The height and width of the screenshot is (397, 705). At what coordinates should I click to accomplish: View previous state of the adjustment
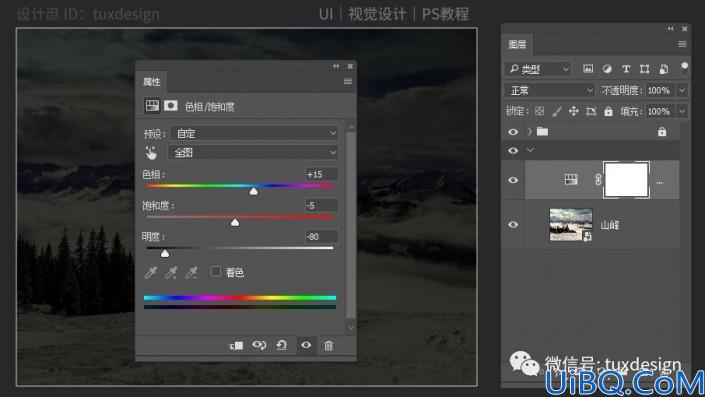(259, 345)
